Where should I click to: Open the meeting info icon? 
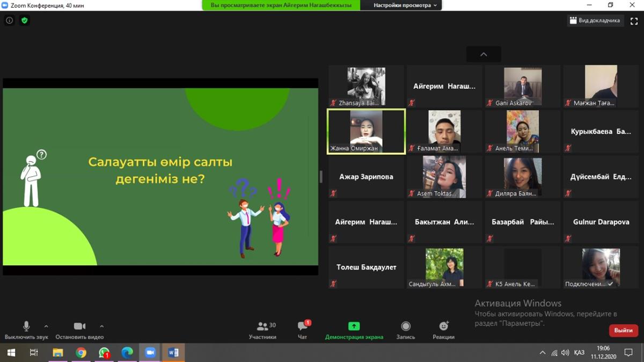point(9,20)
